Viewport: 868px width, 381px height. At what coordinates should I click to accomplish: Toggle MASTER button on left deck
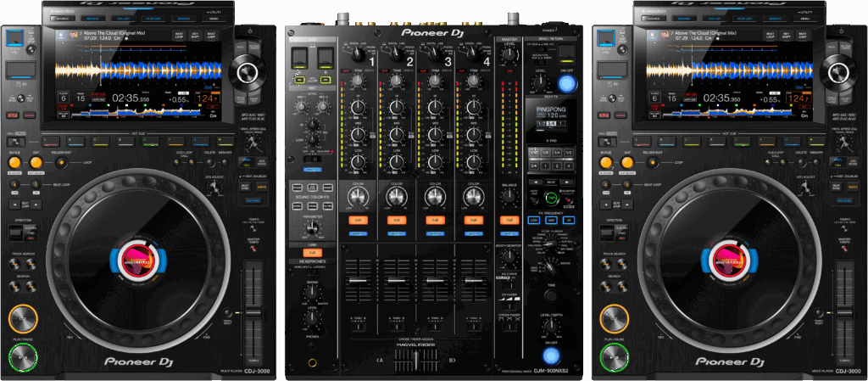(x=261, y=188)
